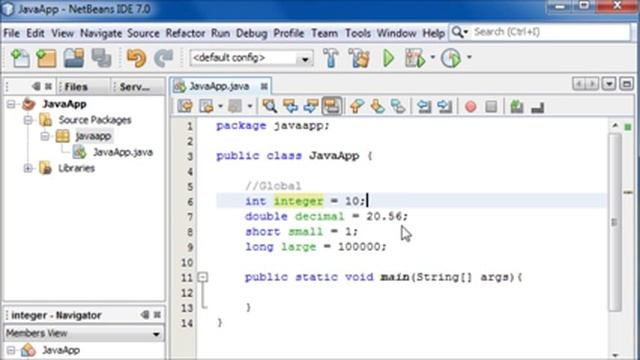Screen dimensions: 640x360
Task: Click the Undo arrow icon
Action: tap(136, 58)
